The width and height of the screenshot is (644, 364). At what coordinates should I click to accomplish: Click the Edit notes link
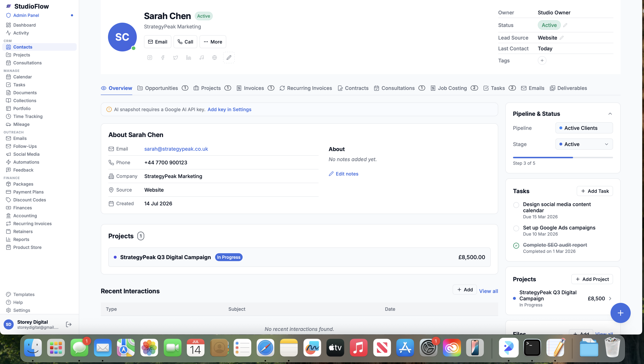pyautogui.click(x=344, y=174)
